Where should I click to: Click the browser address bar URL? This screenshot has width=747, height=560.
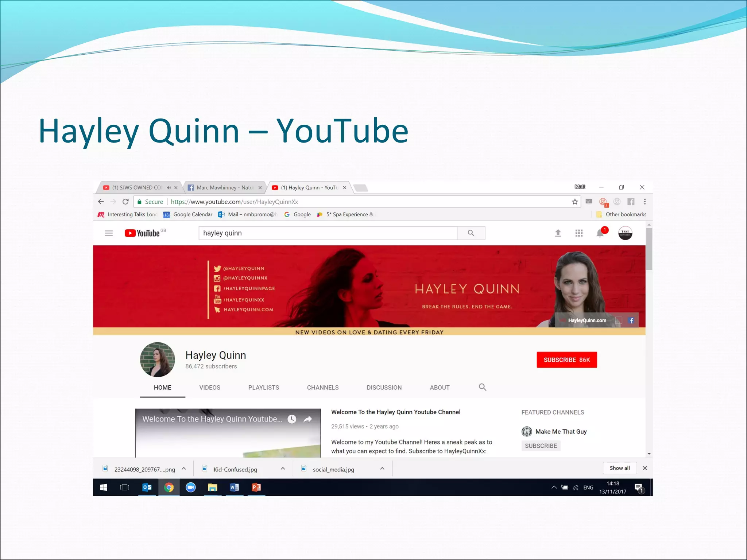pyautogui.click(x=234, y=202)
